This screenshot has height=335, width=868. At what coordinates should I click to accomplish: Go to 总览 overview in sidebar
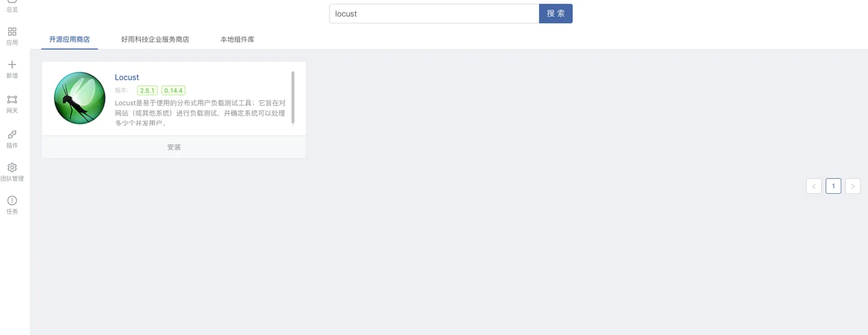pyautogui.click(x=12, y=6)
